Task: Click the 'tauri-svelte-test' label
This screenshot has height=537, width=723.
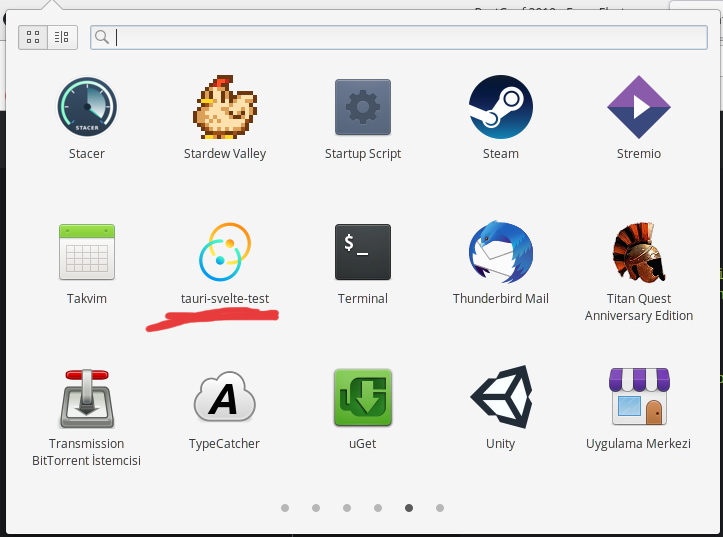Action: pyautogui.click(x=225, y=298)
